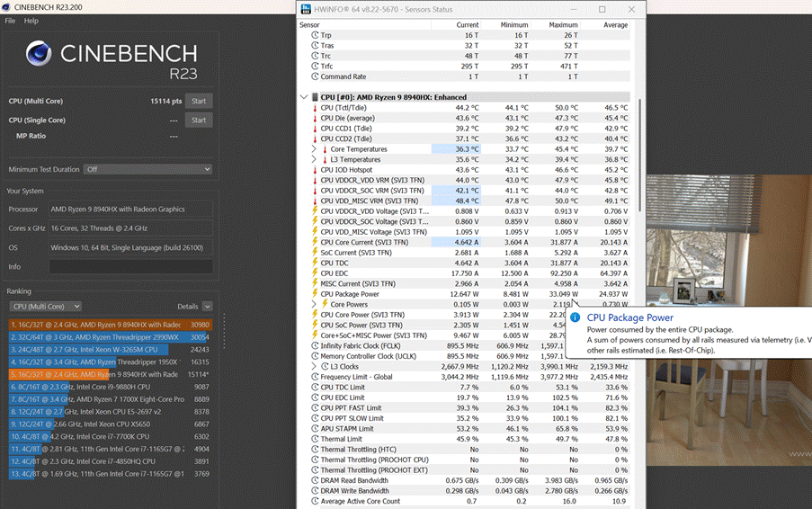Start the CPU (Single Core) benchmark
This screenshot has width=812, height=509.
(x=199, y=121)
